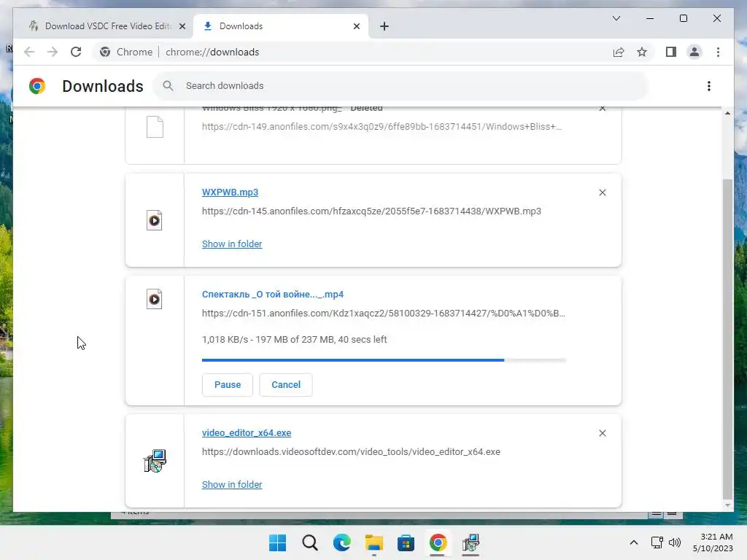Show hidden system tray icons

point(634,542)
